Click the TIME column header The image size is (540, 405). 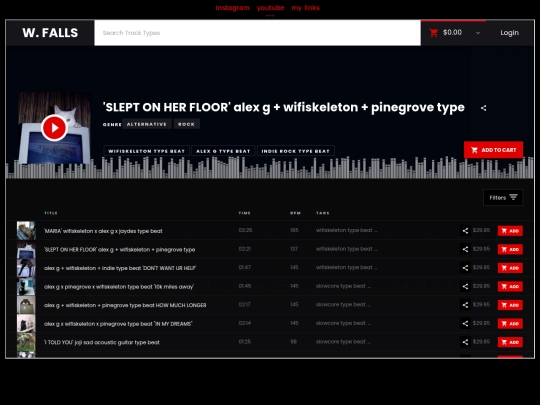245,213
